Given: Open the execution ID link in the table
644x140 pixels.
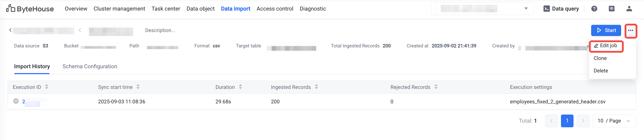Looking at the screenshot, I should coord(24,102).
